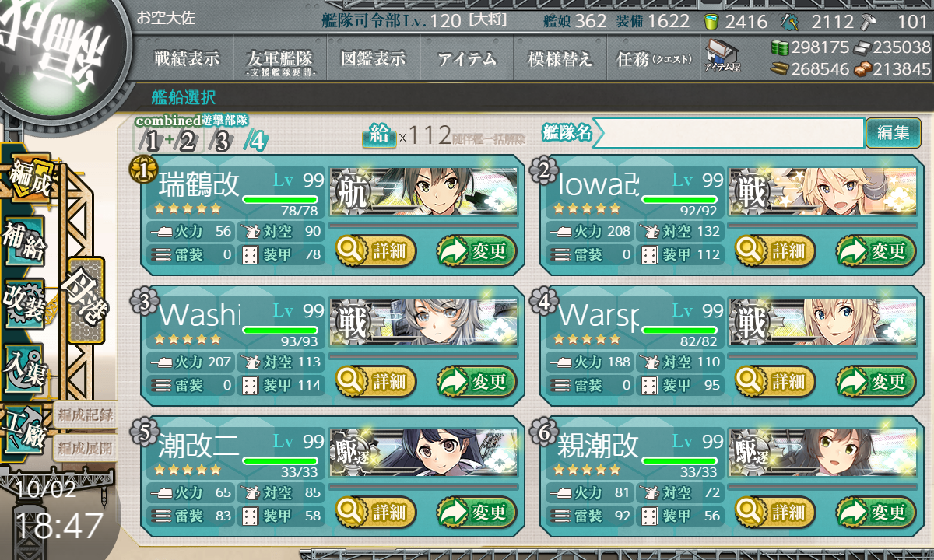Click the 給 resupply-all icon
The width and height of the screenshot is (934, 560).
(x=379, y=135)
